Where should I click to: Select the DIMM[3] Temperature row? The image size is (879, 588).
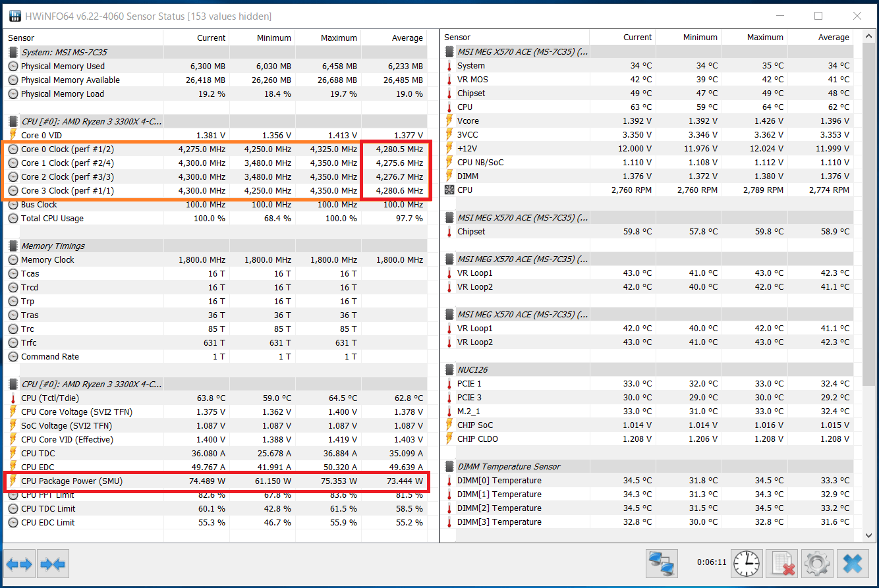pyautogui.click(x=647, y=521)
